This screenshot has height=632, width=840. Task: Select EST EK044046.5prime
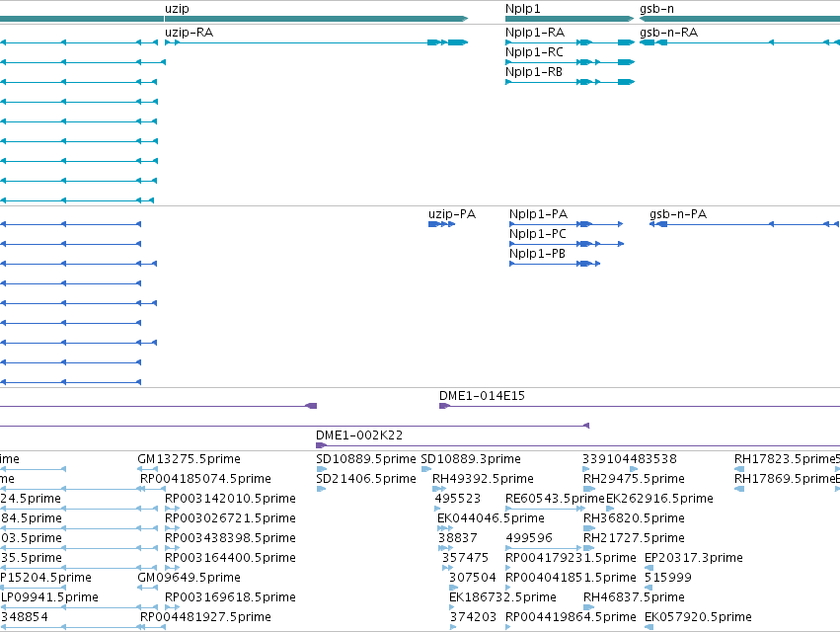tap(492, 518)
